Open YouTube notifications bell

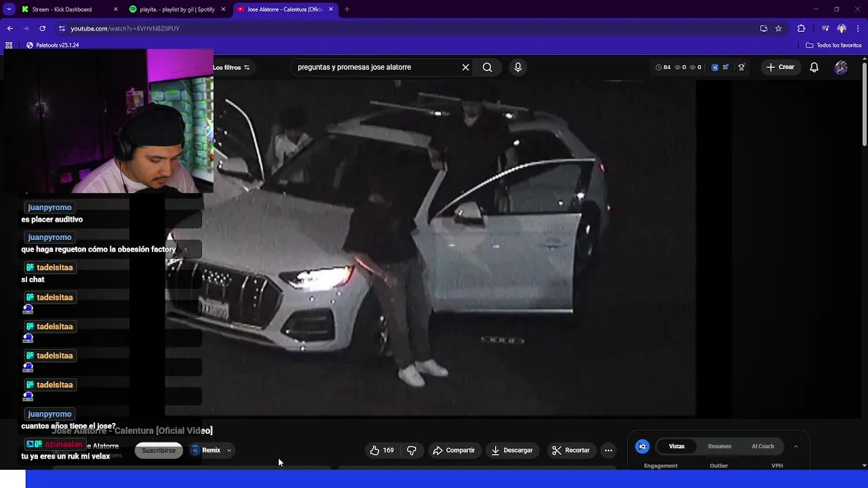814,67
